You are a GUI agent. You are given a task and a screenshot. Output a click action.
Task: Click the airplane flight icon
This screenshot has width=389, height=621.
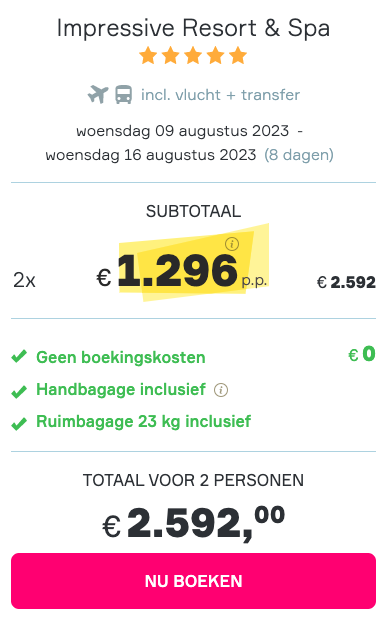coord(98,94)
